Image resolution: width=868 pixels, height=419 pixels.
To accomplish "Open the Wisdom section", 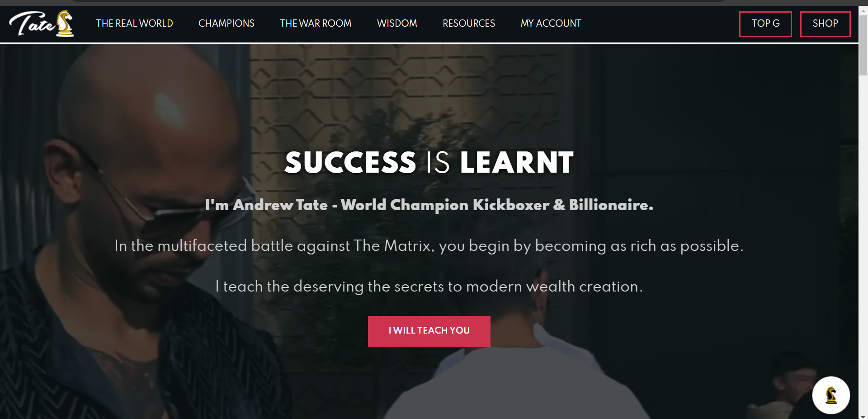I will pos(397,24).
